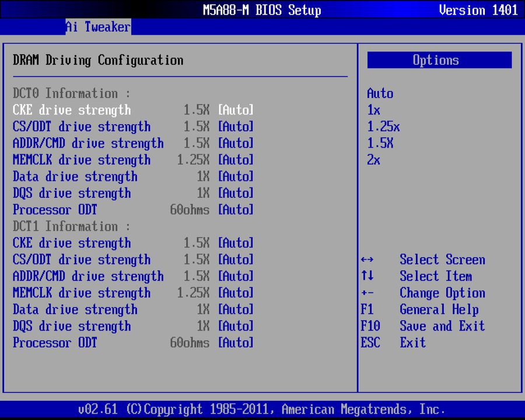The height and width of the screenshot is (420, 525).
Task: Click the Change Option help text
Action: coord(442,293)
